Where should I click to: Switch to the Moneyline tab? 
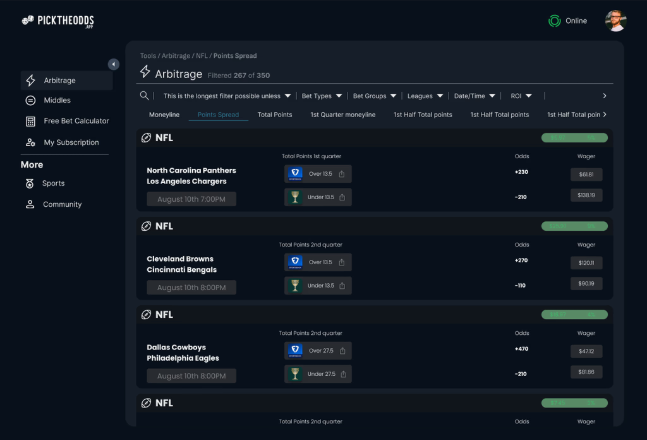click(x=164, y=114)
